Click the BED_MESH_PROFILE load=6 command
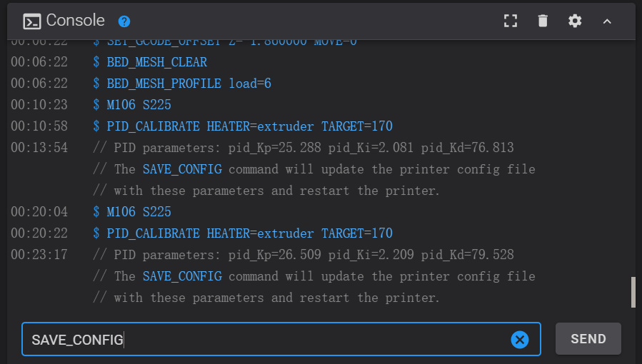The width and height of the screenshot is (642, 364). tap(189, 84)
